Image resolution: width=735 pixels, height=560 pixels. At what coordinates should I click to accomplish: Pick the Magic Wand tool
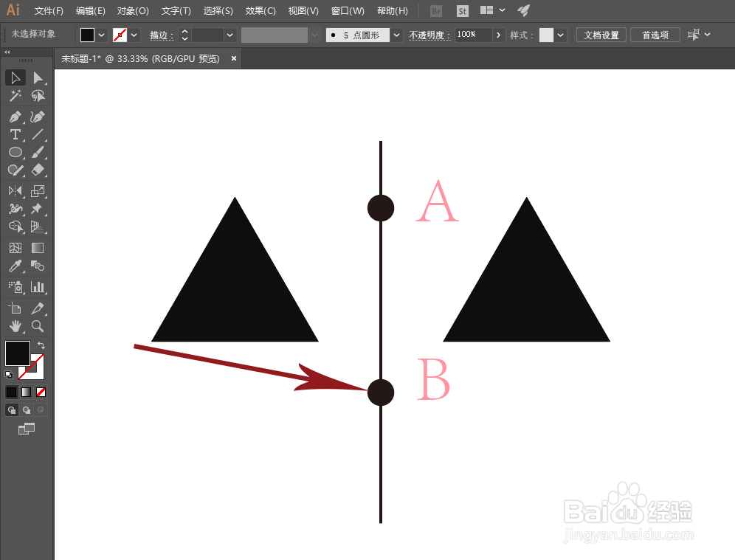[x=15, y=96]
